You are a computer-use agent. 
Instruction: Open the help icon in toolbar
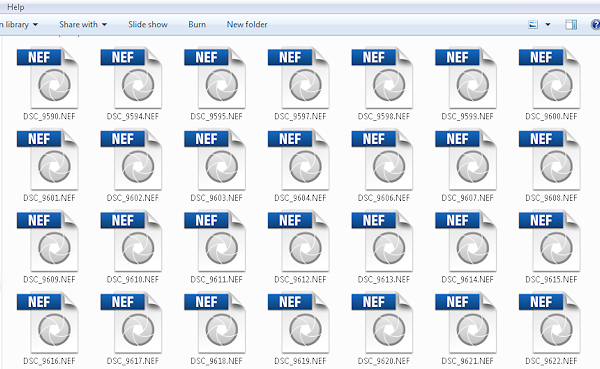point(596,24)
